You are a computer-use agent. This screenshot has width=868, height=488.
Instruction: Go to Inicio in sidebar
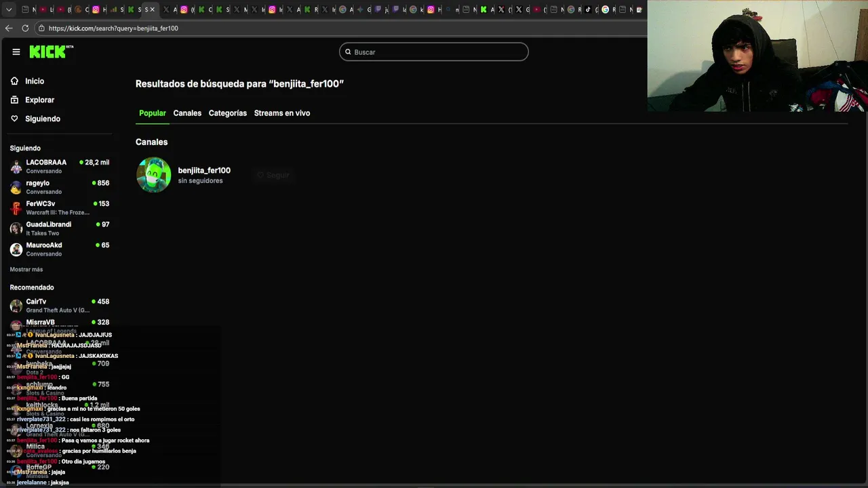(x=35, y=81)
